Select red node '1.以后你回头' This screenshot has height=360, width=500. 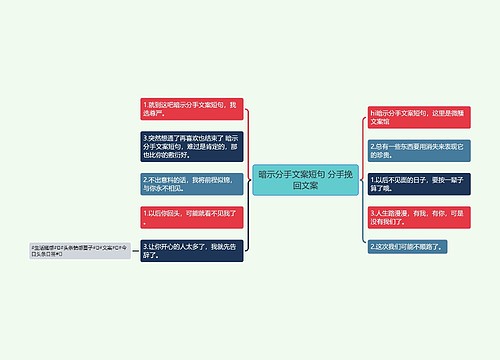pos(192,217)
